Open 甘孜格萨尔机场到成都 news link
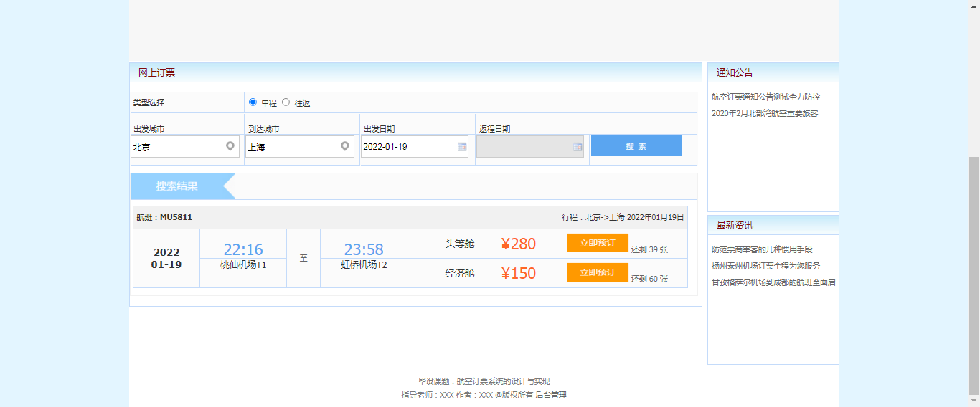The image size is (980, 407). point(773,282)
